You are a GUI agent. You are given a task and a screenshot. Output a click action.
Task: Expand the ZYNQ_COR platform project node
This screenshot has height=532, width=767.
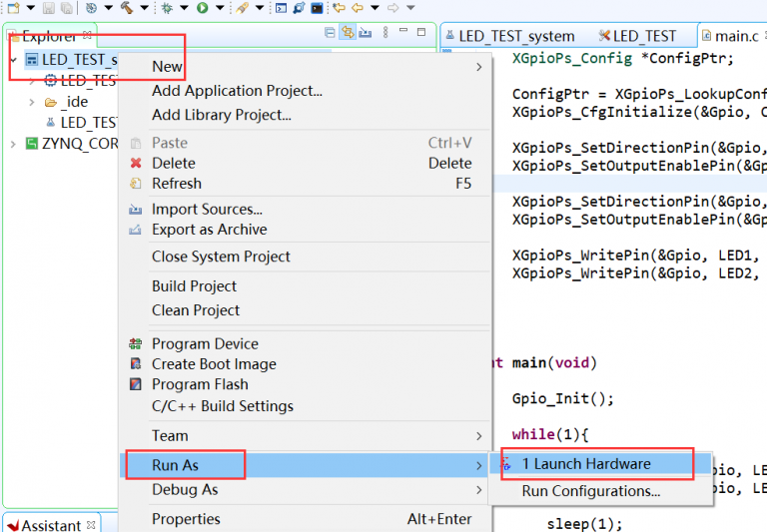coord(13,143)
